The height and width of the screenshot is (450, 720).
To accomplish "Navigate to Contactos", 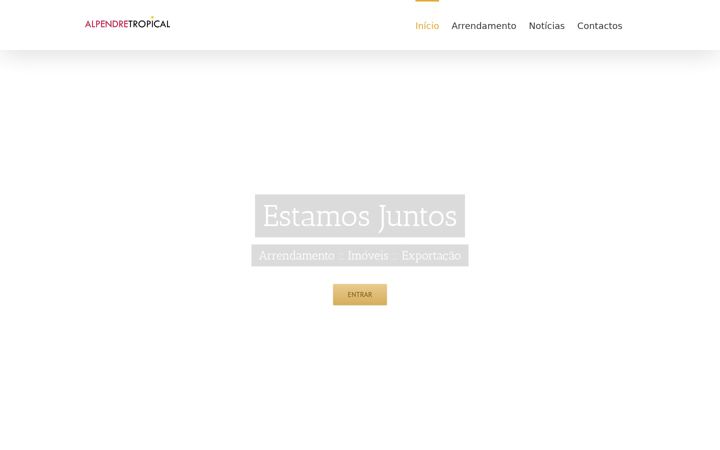I will click(x=599, y=26).
